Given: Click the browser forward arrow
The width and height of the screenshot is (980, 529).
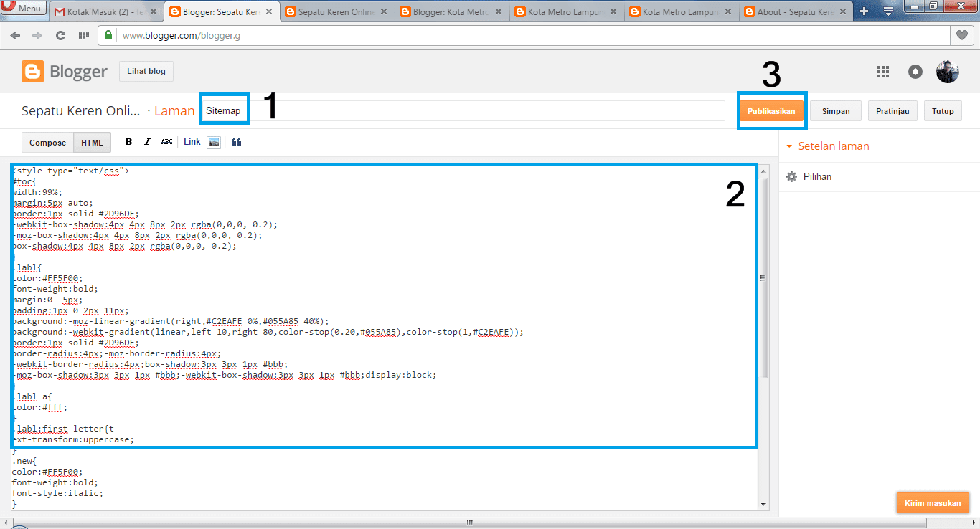Looking at the screenshot, I should [x=37, y=35].
